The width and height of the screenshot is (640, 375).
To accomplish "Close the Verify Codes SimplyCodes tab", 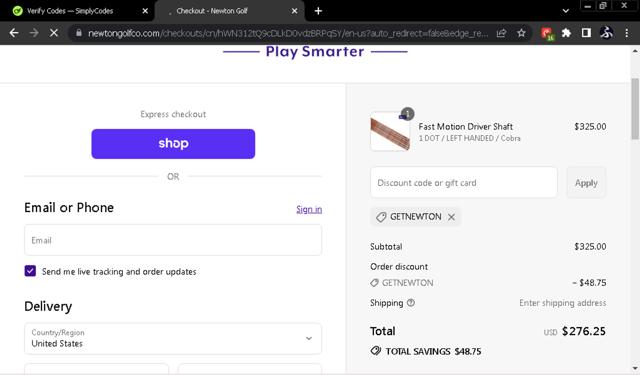I will (145, 11).
